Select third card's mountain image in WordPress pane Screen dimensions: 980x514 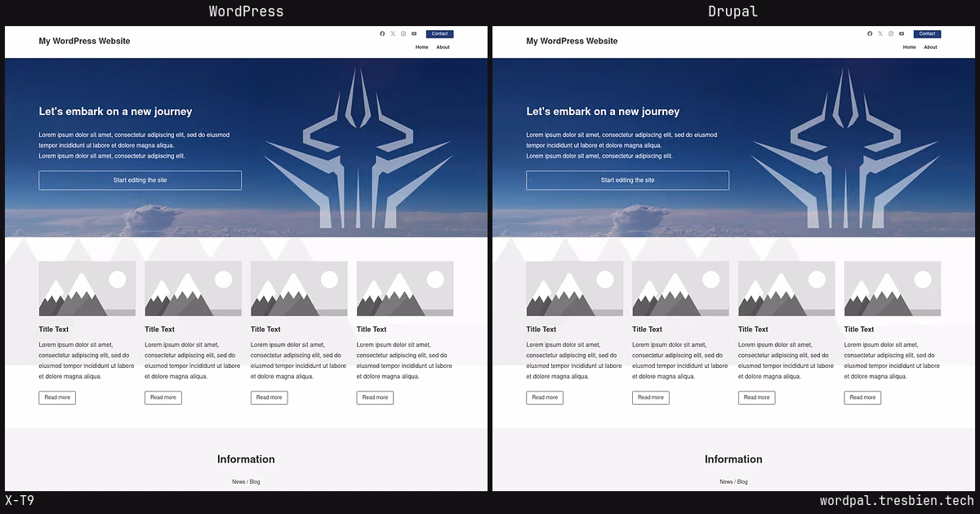click(299, 289)
